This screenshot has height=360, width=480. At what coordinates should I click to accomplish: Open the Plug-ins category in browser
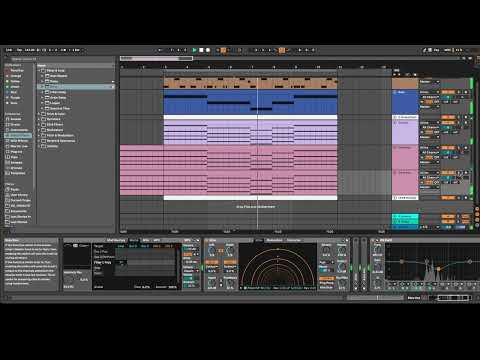pos(16,152)
